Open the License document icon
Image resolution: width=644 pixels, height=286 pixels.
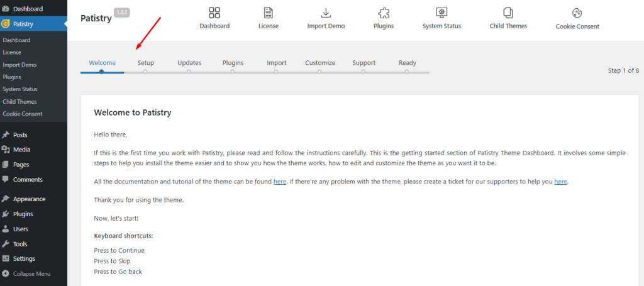(268, 13)
